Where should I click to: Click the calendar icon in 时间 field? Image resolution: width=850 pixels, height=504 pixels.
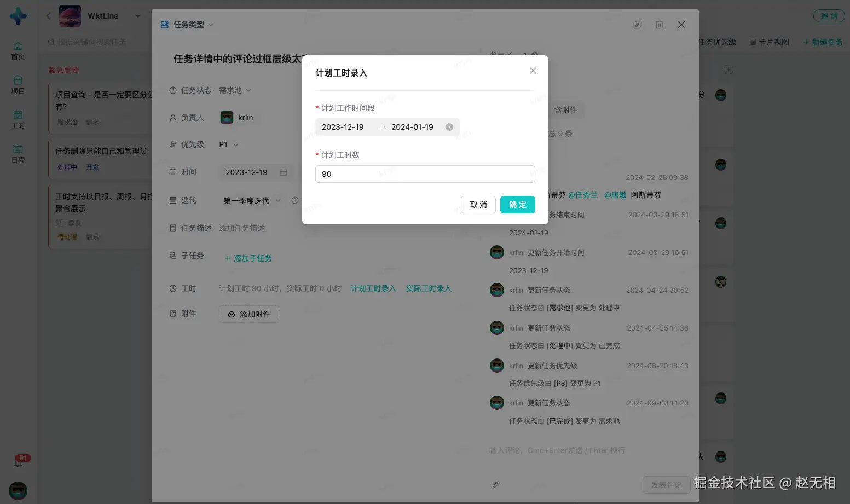284,172
